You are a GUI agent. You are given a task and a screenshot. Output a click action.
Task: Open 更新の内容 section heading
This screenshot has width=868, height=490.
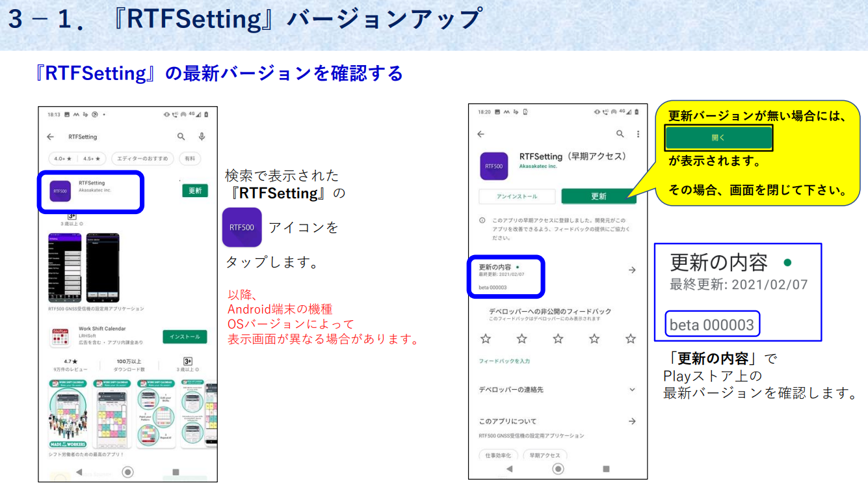tap(495, 267)
